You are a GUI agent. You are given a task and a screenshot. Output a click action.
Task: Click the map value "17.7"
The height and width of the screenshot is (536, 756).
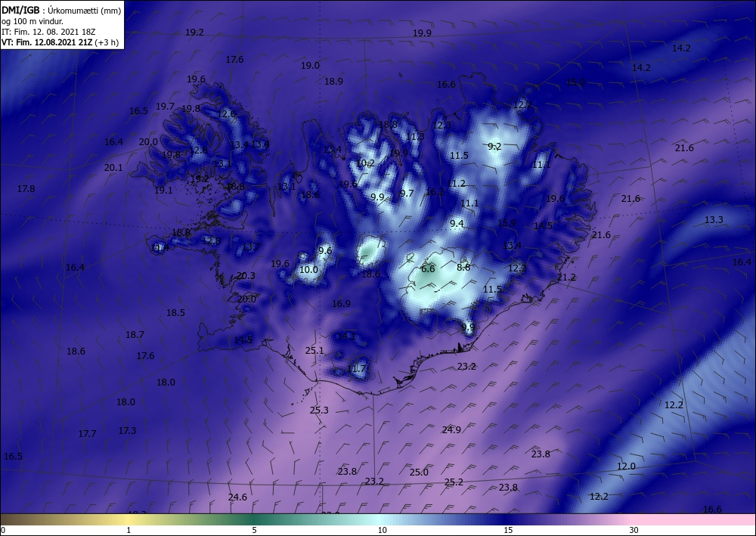tap(87, 434)
